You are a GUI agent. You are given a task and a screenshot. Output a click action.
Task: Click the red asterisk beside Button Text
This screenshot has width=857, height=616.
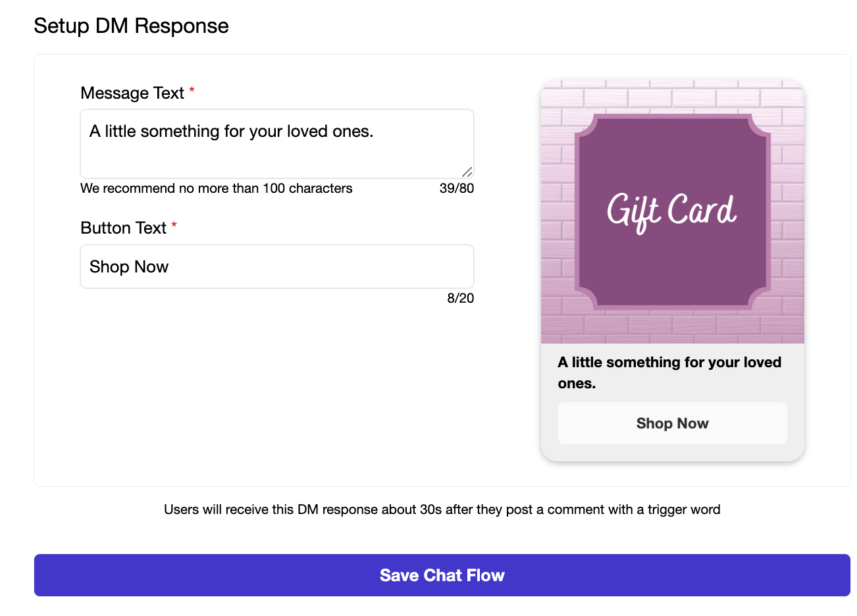[174, 226]
